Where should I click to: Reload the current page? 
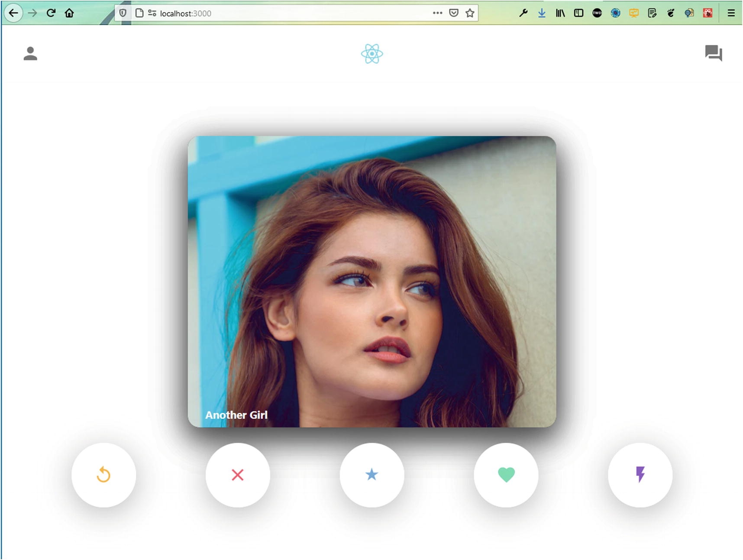51,13
